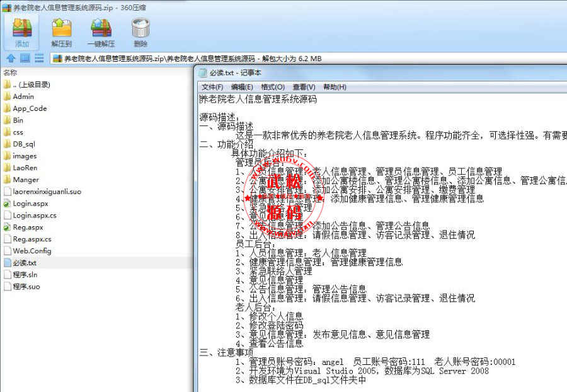This screenshot has height=392, width=567.
Task: Click the 数据库文件在DB_sql文件夹中 line
Action: coord(301,379)
